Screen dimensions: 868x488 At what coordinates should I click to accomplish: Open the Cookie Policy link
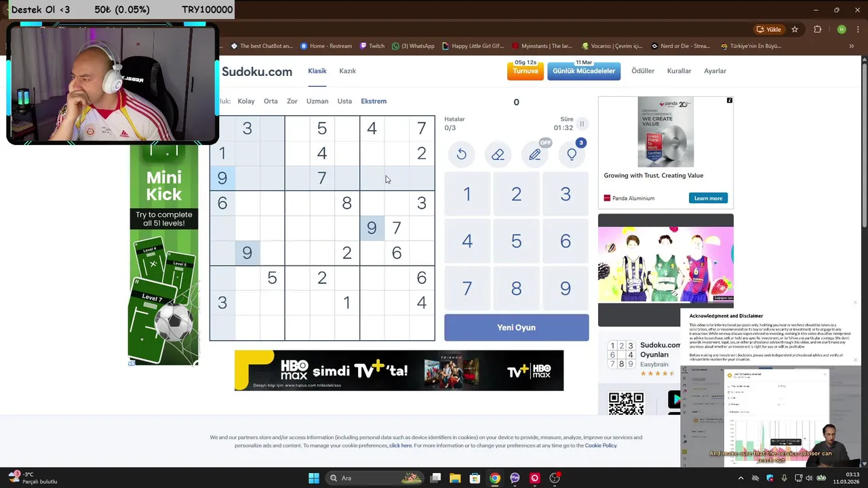click(x=601, y=445)
